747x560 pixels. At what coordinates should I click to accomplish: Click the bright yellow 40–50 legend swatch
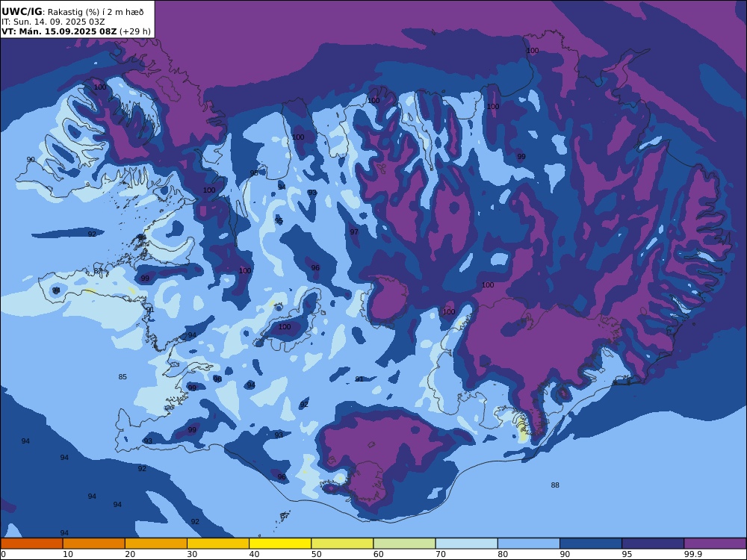[280, 544]
